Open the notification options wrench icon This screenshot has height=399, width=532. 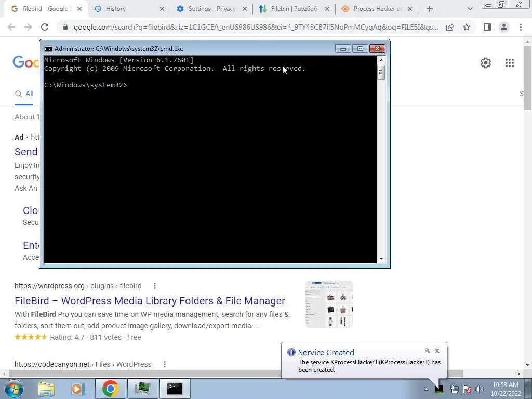pyautogui.click(x=428, y=351)
